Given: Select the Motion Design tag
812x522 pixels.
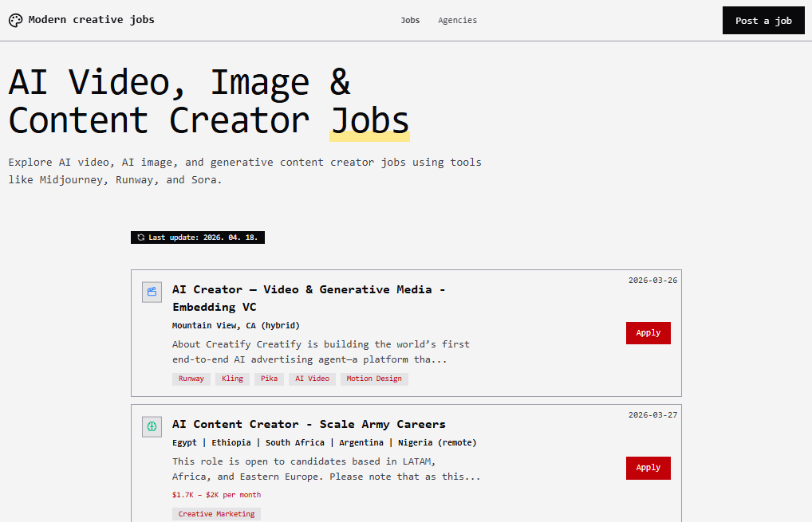Looking at the screenshot, I should click(374, 379).
